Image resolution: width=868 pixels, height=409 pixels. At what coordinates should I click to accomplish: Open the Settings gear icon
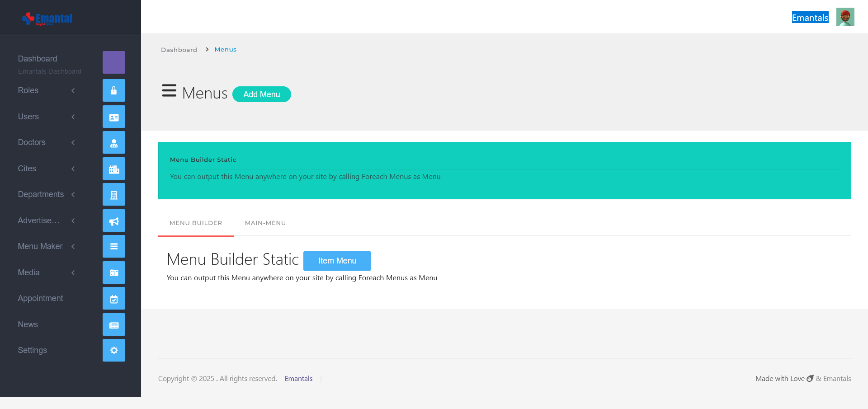(x=113, y=350)
